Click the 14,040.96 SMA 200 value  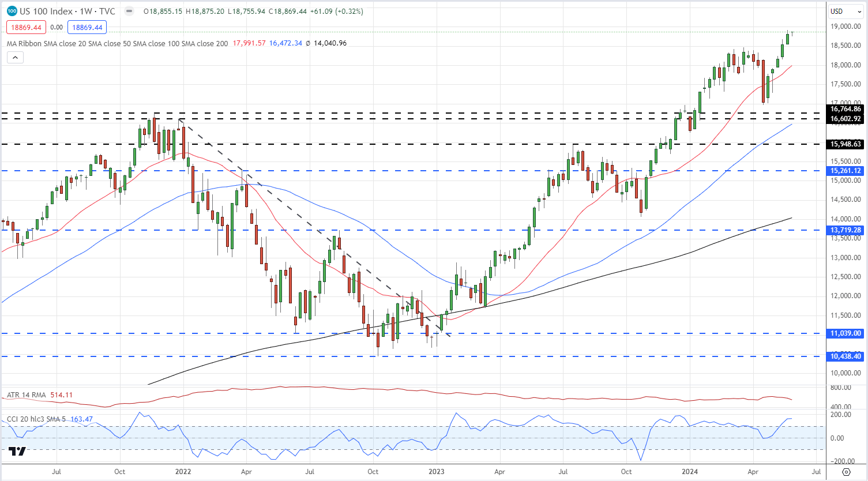pos(330,43)
